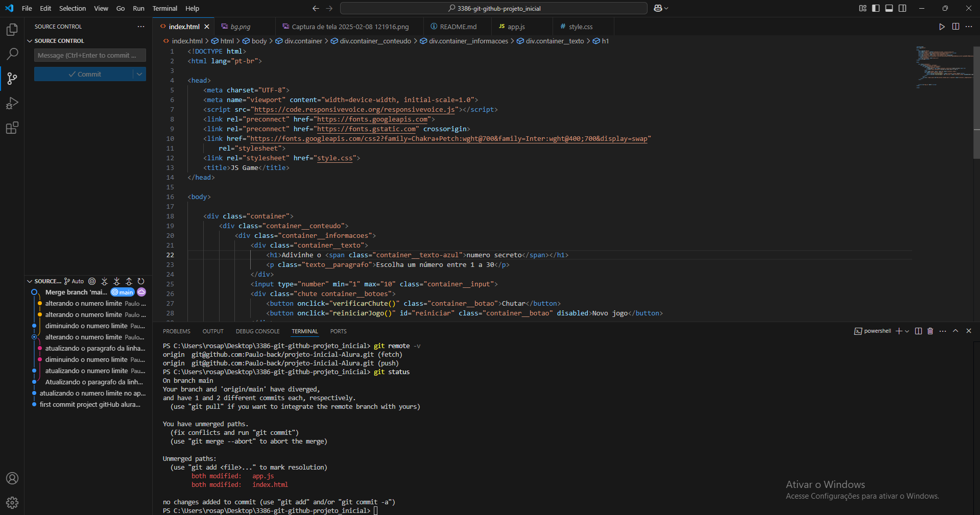Select commit 'first commit project gitHub alura'
Image resolution: width=980 pixels, height=515 pixels.
90,404
